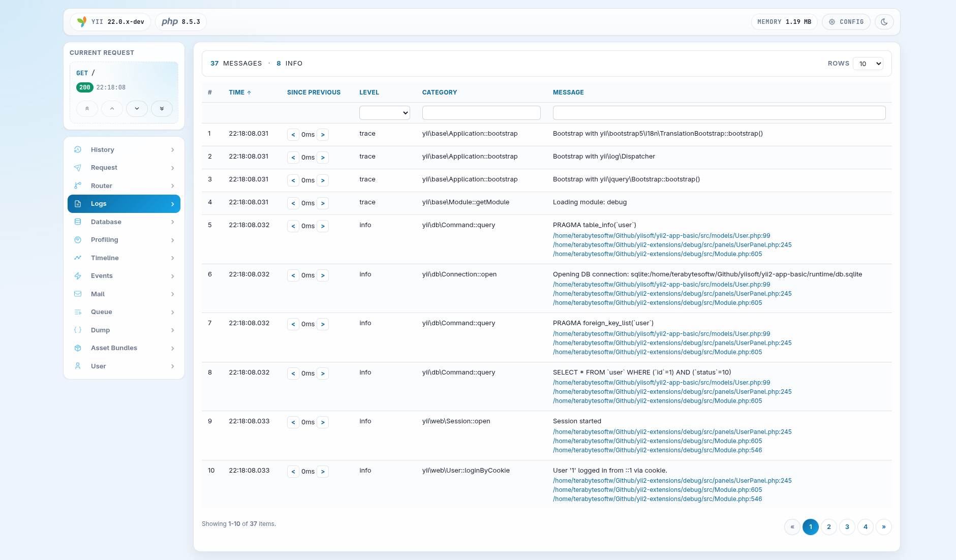The width and height of the screenshot is (956, 560).
Task: Expand the Queue chevron
Action: (173, 312)
